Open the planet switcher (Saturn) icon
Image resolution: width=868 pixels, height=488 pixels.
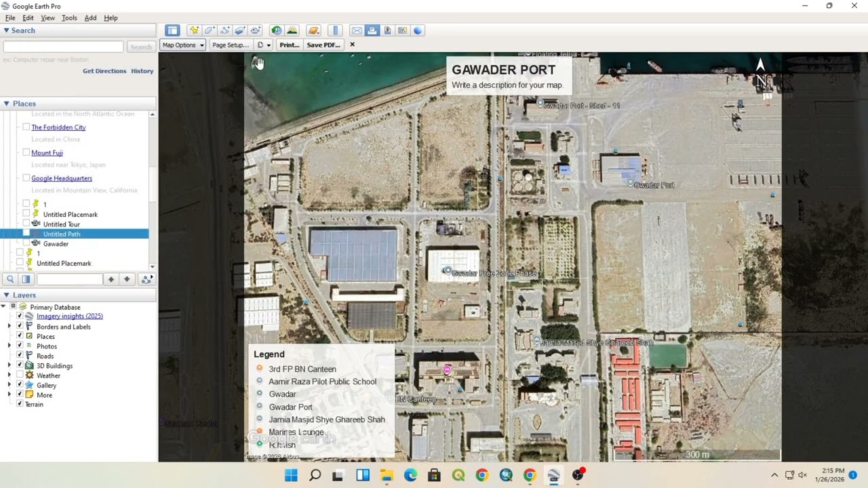point(313,30)
